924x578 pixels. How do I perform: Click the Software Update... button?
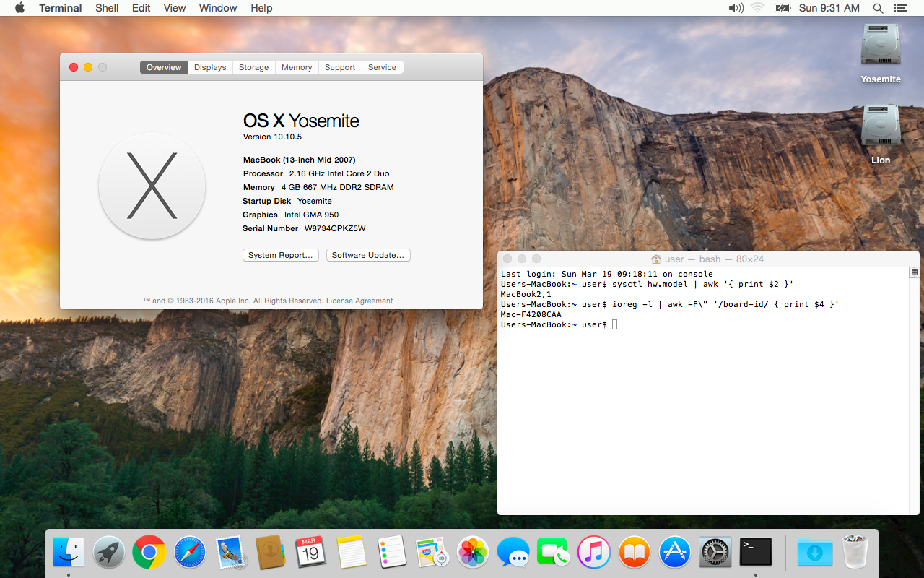click(x=368, y=255)
